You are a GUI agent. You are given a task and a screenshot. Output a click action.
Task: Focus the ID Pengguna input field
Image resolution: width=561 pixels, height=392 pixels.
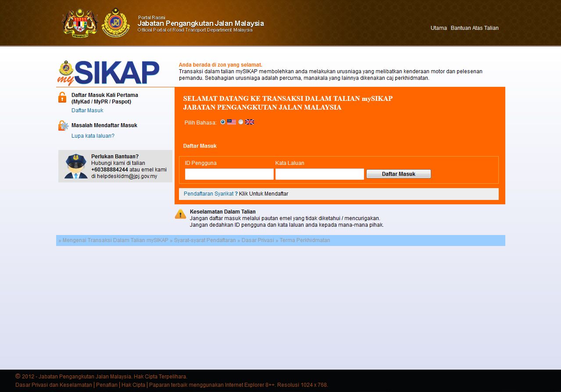pos(229,174)
